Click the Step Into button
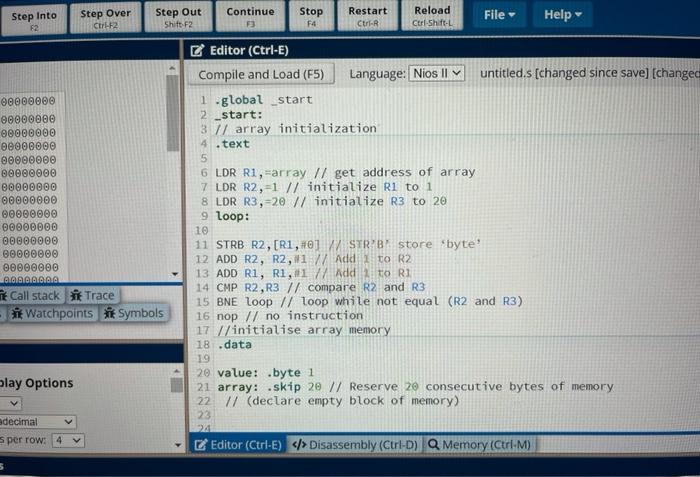This screenshot has height=477, width=700. coord(34,20)
